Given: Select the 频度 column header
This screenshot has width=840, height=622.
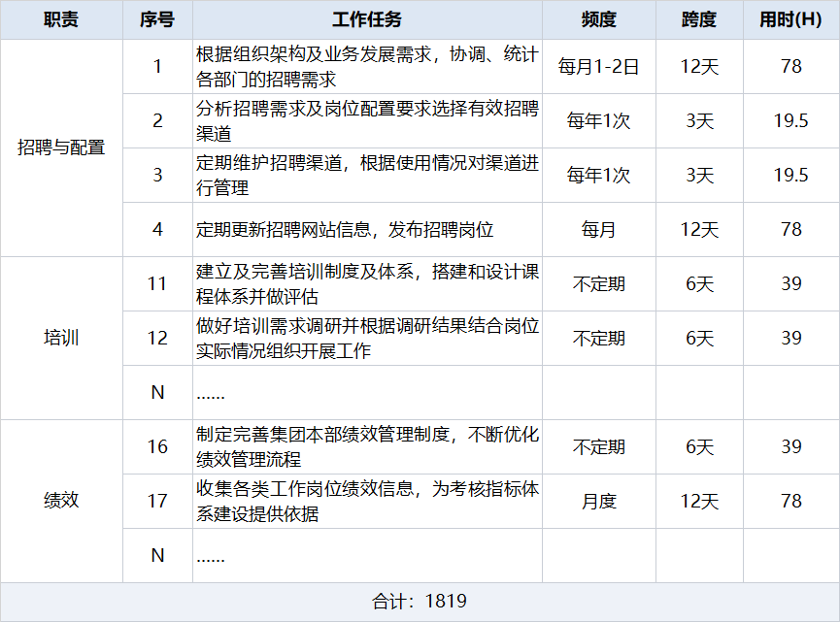Looking at the screenshot, I should point(599,19).
